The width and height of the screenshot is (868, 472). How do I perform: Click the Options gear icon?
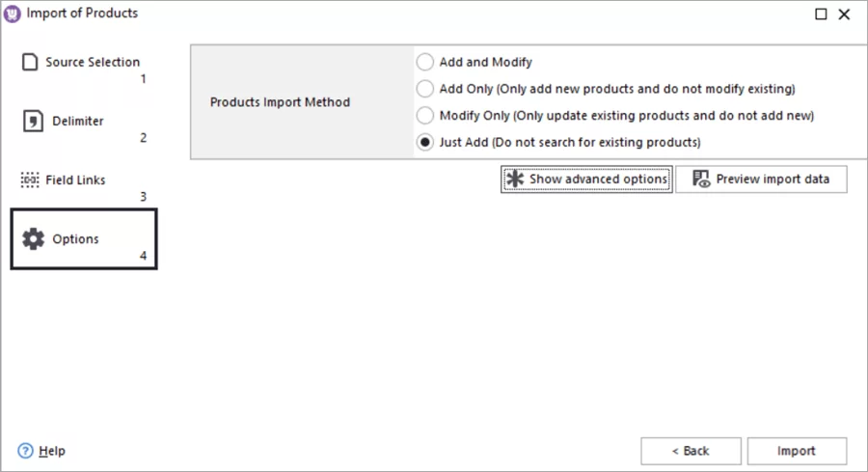[x=34, y=239]
